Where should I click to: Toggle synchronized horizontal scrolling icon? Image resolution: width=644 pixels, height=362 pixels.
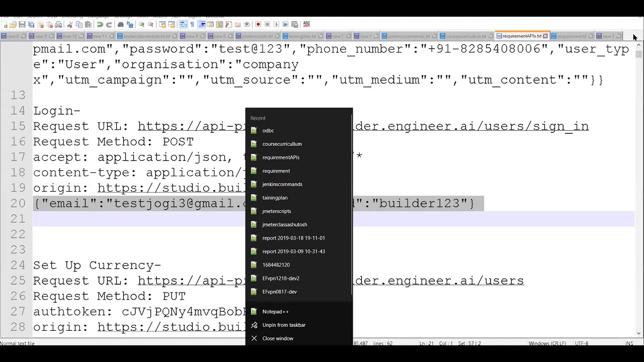[x=172, y=24]
